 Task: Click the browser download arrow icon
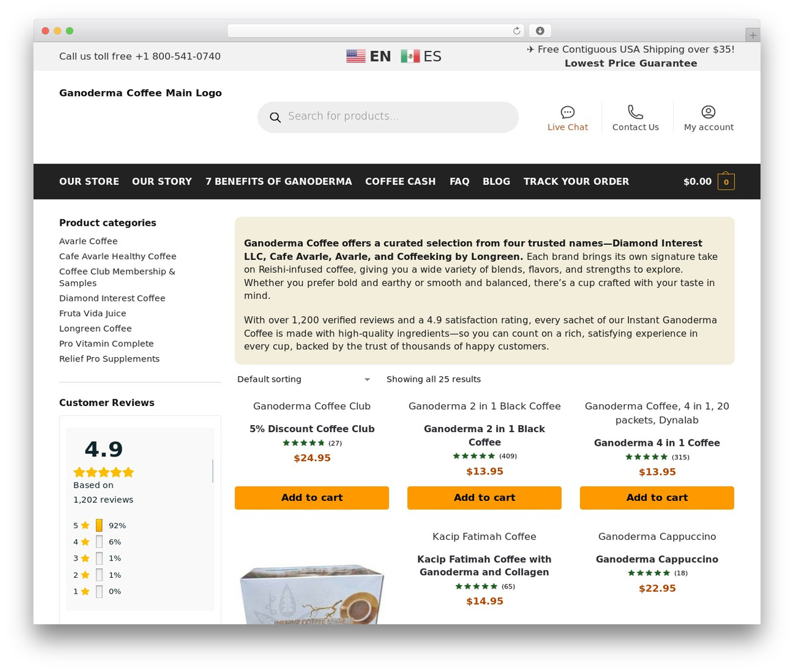coord(540,31)
